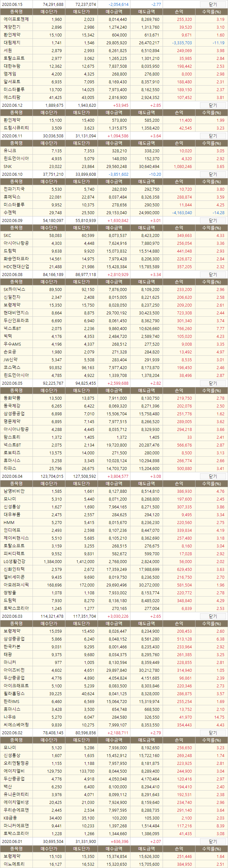Select the 명문제약 row name
Viewport: 228px width, 868px height.
coord(12,421)
